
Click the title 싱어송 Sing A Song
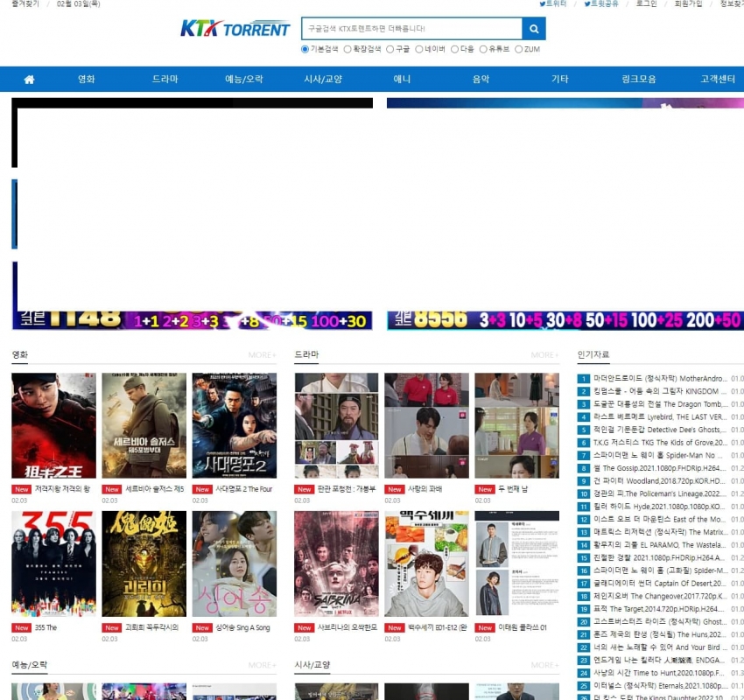(x=242, y=627)
